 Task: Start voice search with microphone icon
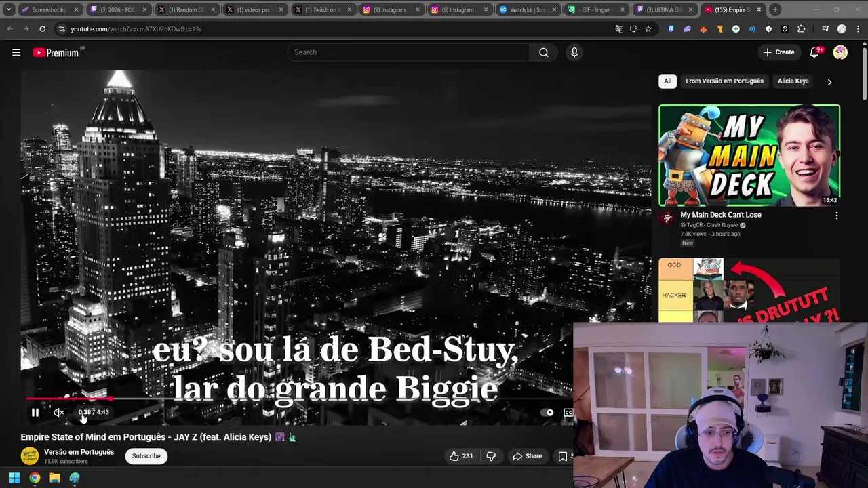click(x=574, y=52)
